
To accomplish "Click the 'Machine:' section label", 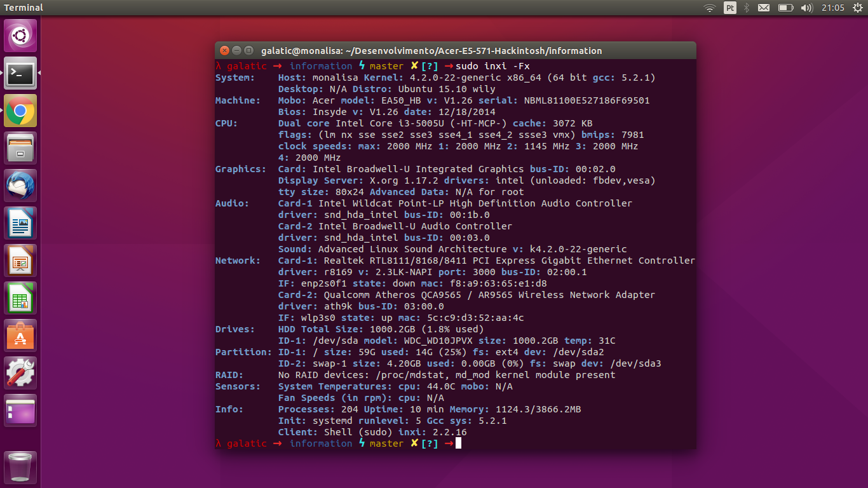I will (x=238, y=100).
